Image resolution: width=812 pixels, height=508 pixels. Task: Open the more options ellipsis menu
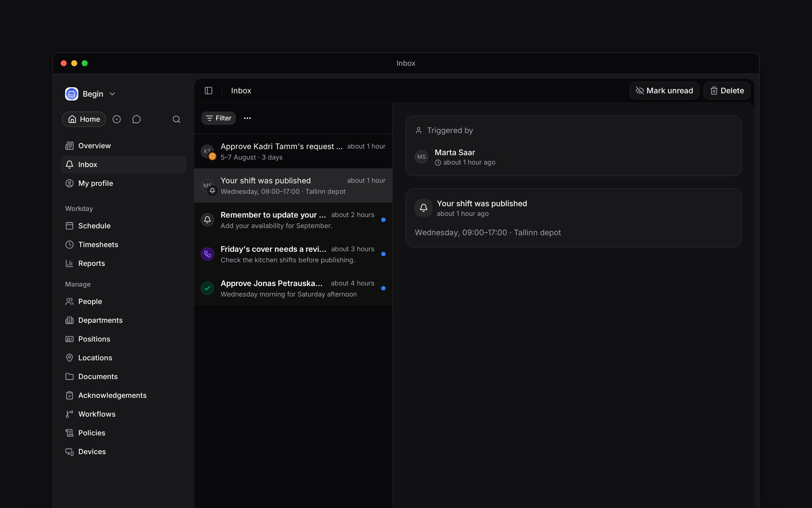click(x=247, y=118)
